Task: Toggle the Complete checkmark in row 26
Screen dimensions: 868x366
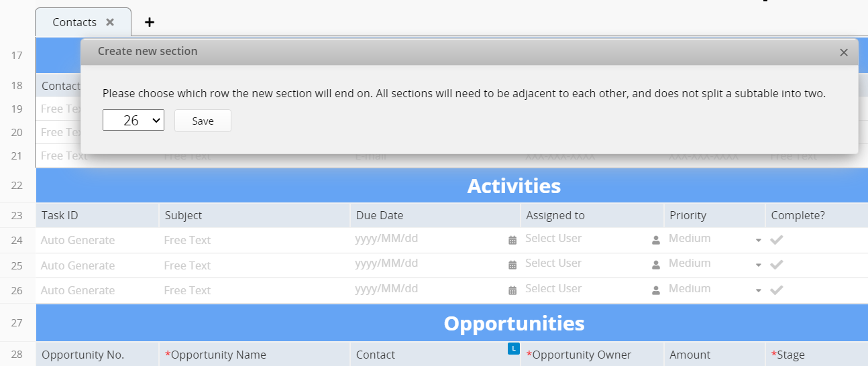Action: pos(777,290)
